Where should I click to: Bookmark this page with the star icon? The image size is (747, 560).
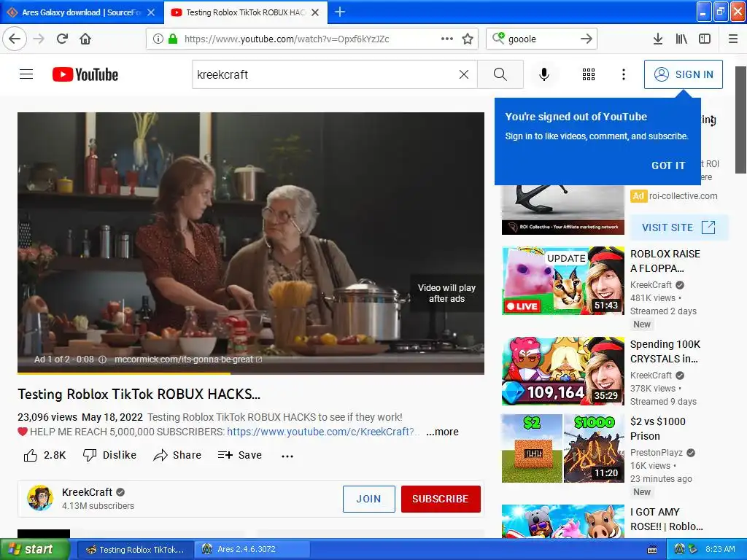468,39
